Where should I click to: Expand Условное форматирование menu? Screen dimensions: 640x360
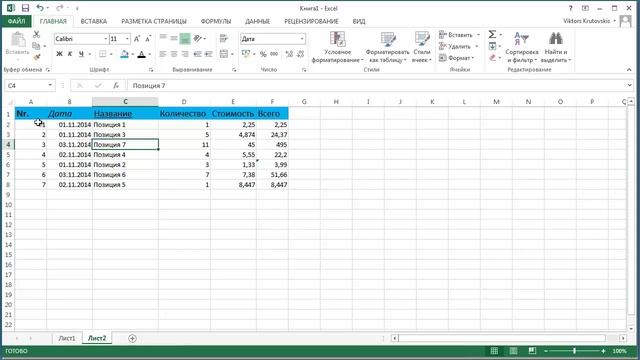pyautogui.click(x=337, y=47)
